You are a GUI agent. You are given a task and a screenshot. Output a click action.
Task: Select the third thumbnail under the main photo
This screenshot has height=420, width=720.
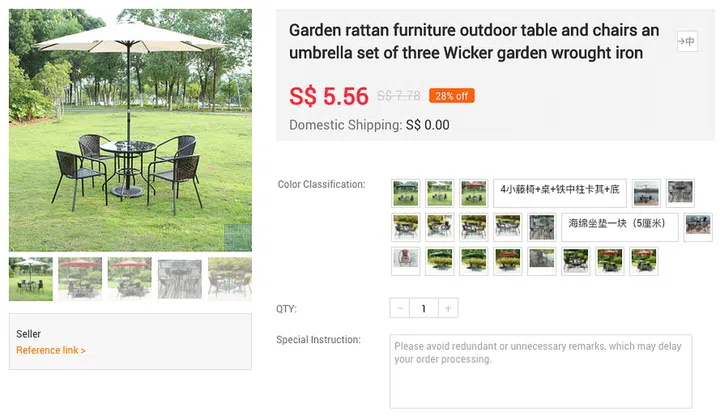coord(130,279)
